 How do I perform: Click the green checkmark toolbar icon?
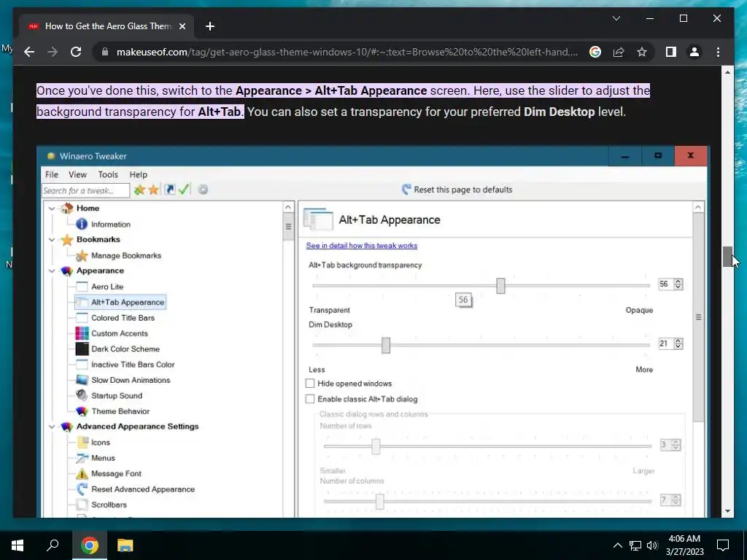(184, 190)
